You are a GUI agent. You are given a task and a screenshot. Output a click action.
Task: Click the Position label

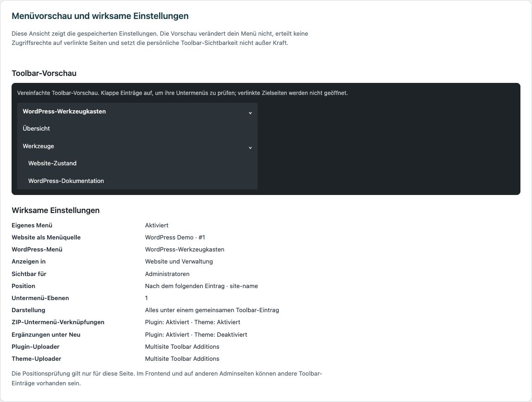(x=24, y=286)
